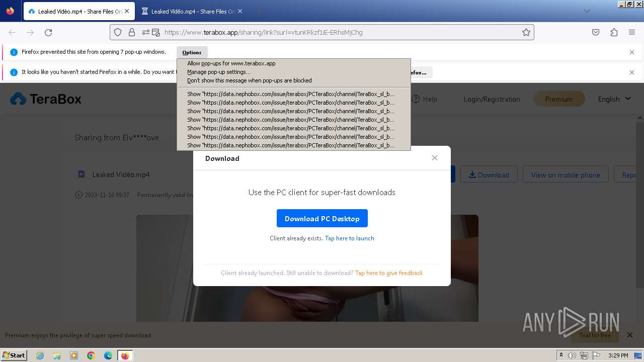Click the site security padlock icon

coord(132,32)
